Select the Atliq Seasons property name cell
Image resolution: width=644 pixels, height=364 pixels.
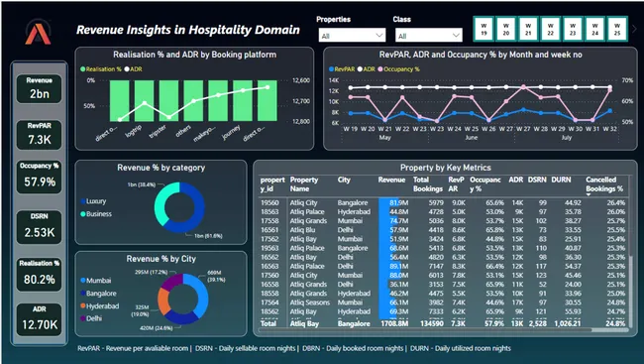click(x=310, y=303)
